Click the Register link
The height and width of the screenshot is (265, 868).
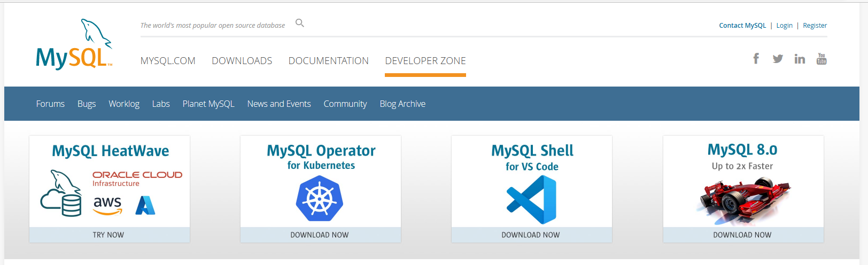pyautogui.click(x=815, y=26)
